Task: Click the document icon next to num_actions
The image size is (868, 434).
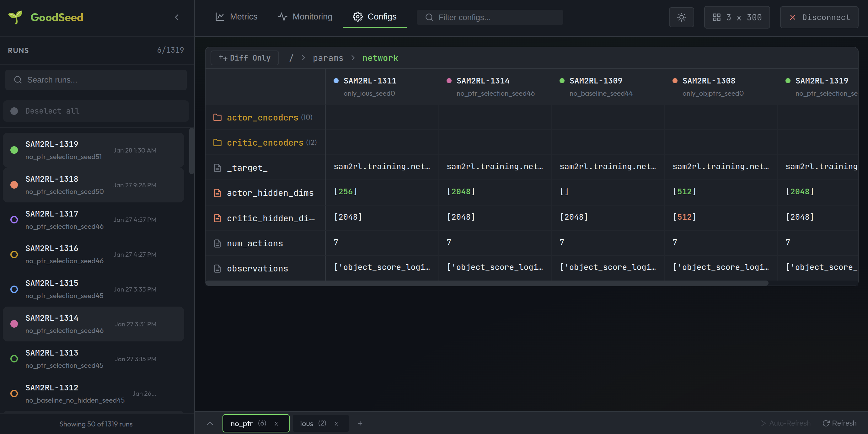Action: (x=217, y=243)
